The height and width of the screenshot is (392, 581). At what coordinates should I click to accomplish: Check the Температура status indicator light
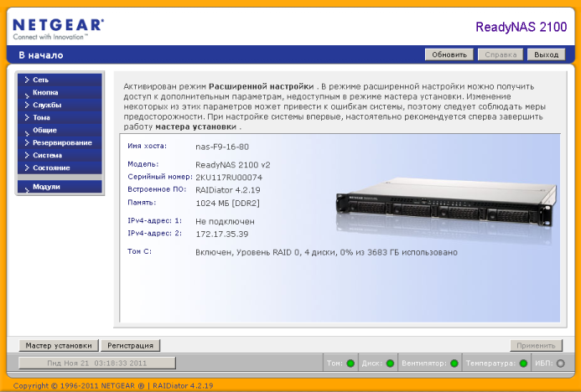pyautogui.click(x=523, y=364)
